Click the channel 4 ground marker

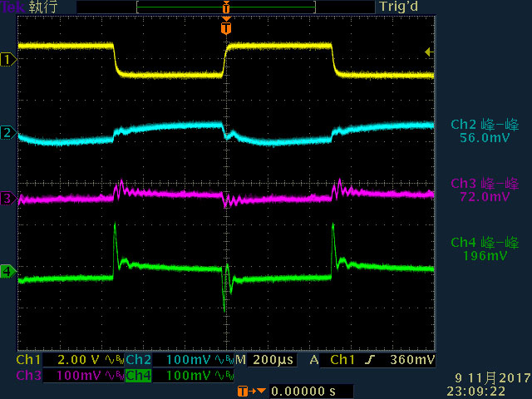[8, 272]
